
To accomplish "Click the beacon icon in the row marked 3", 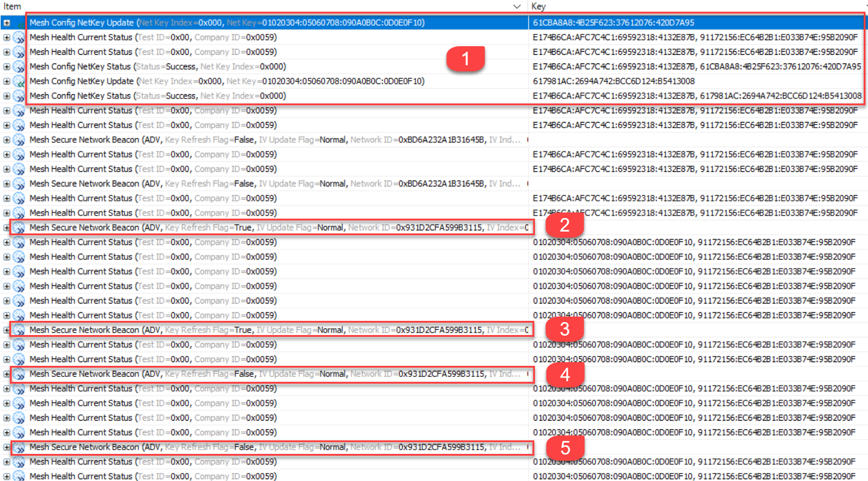I will coord(18,330).
